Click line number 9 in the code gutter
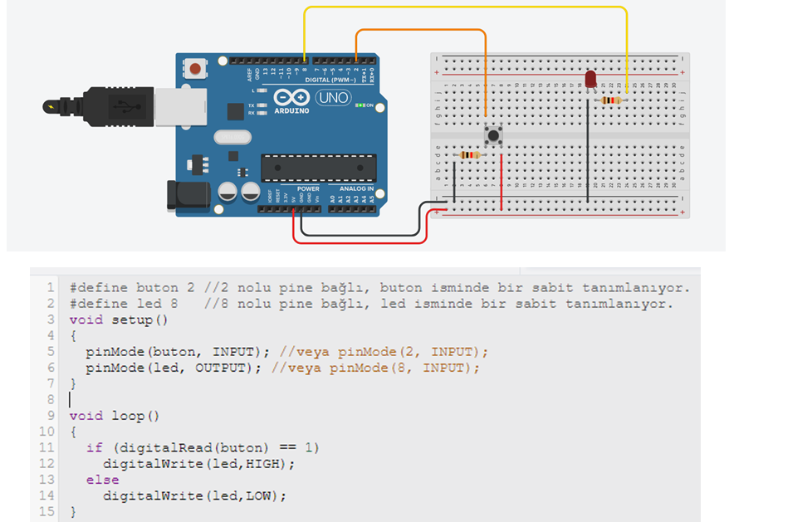 [x=50, y=416]
